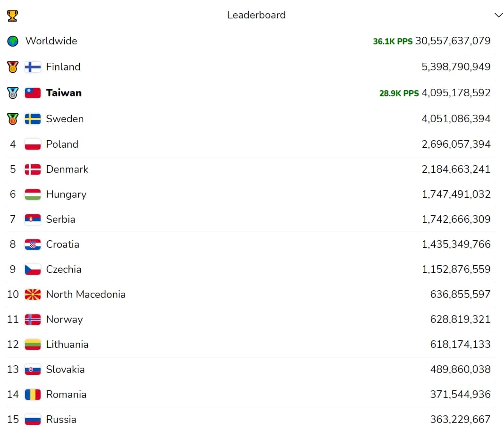Click the Worldwide total score 30,557,637,079
This screenshot has width=504, height=430.
[x=453, y=41]
